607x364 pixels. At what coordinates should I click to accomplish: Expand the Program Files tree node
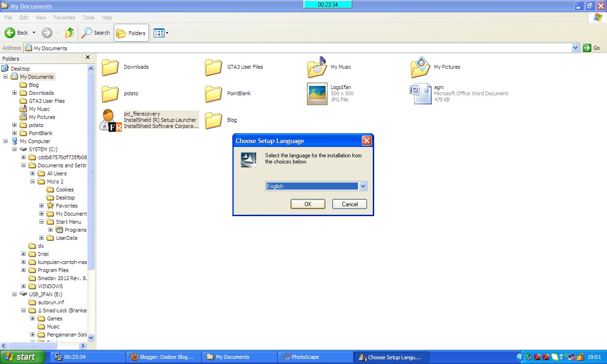pyautogui.click(x=23, y=270)
